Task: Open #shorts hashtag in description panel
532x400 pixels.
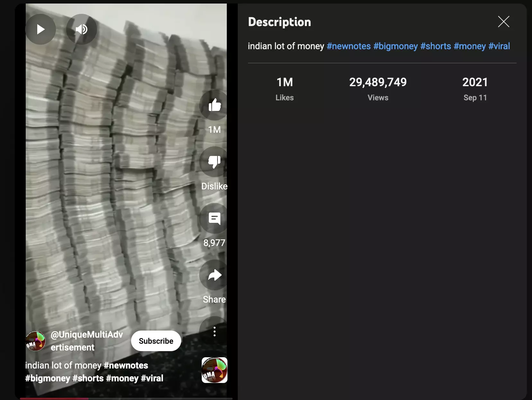Action: (x=436, y=46)
